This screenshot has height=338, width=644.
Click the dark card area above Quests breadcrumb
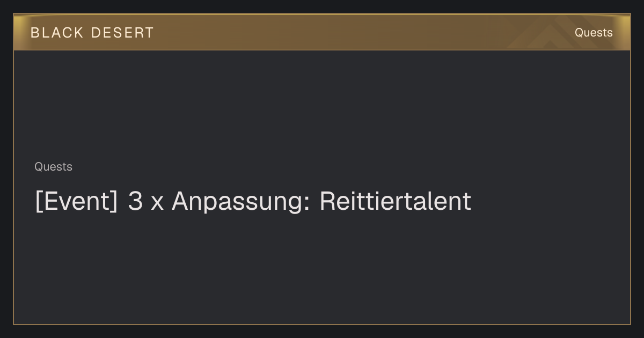pos(322,105)
